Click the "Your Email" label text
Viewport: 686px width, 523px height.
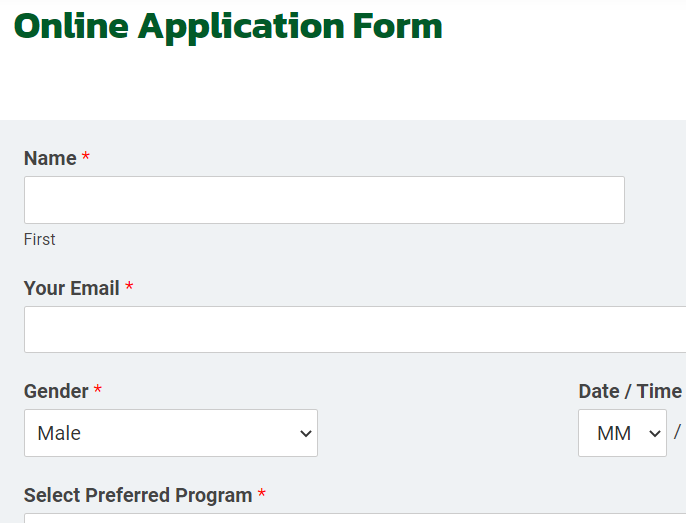(x=71, y=288)
